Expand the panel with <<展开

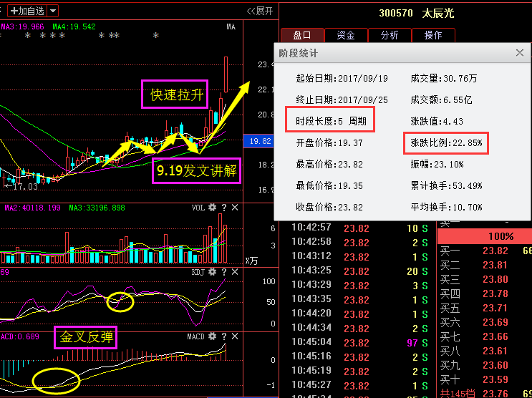tap(260, 11)
